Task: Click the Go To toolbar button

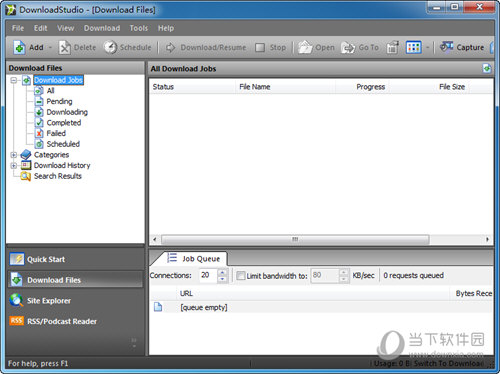Action: [360, 48]
